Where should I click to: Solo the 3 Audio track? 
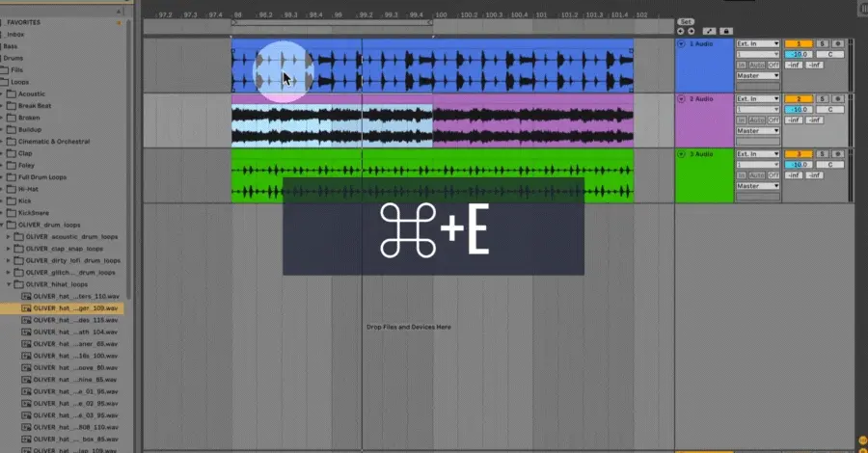[x=822, y=154]
